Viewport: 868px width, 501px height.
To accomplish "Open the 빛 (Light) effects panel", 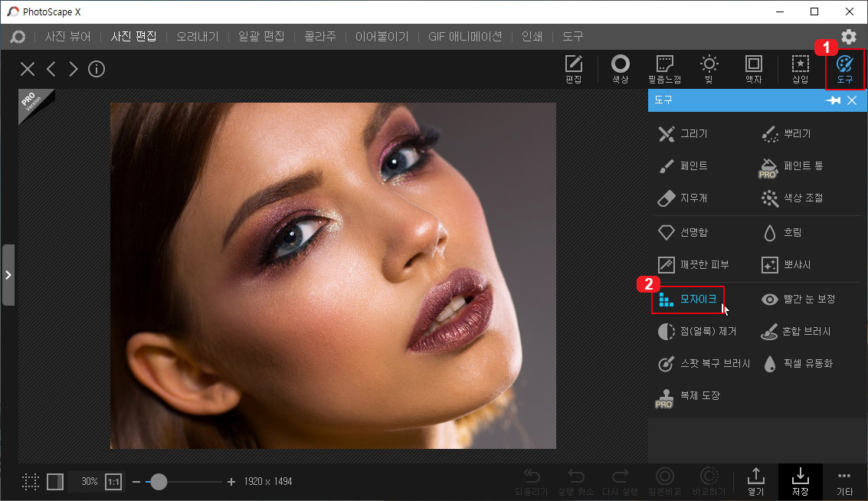I will click(x=709, y=69).
